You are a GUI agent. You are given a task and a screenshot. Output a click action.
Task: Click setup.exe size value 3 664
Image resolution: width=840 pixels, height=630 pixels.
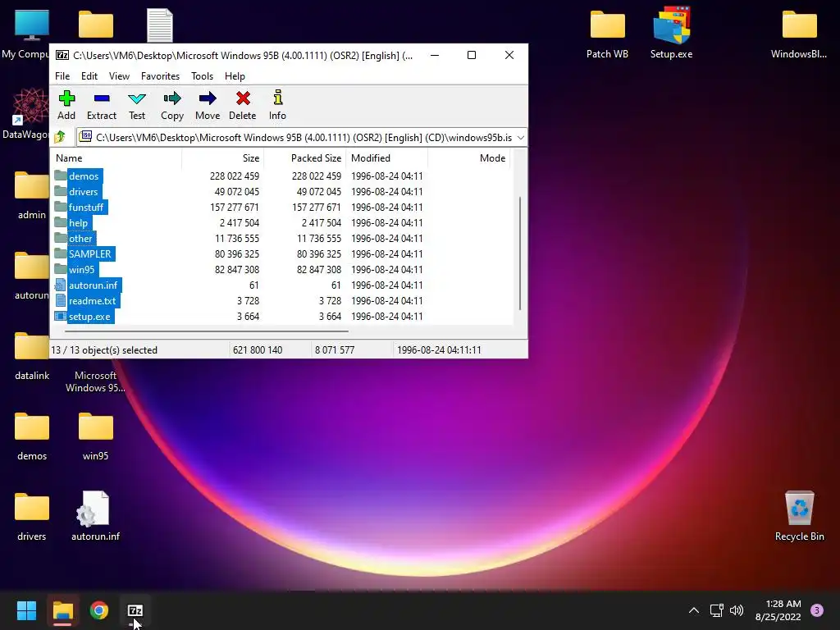[248, 316]
